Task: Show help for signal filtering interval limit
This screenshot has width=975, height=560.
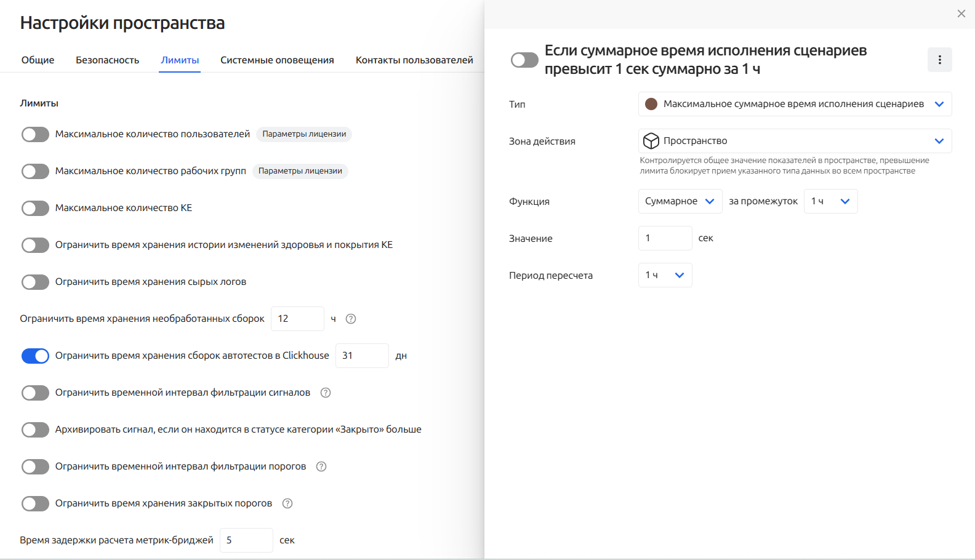Action: (326, 393)
